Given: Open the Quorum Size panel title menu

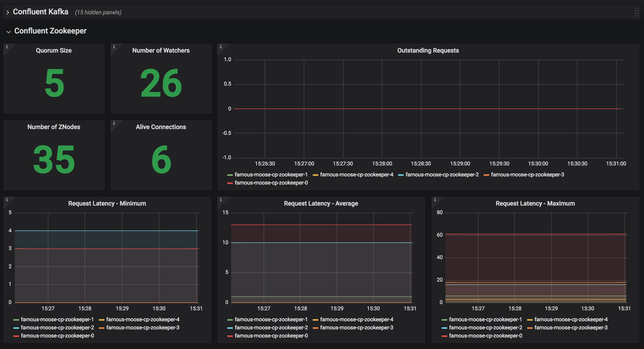Looking at the screenshot, I should (x=54, y=50).
